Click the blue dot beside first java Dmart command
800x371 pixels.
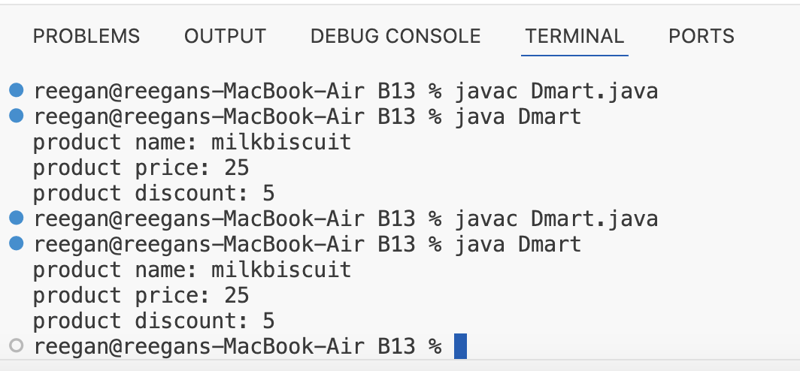(x=16, y=116)
